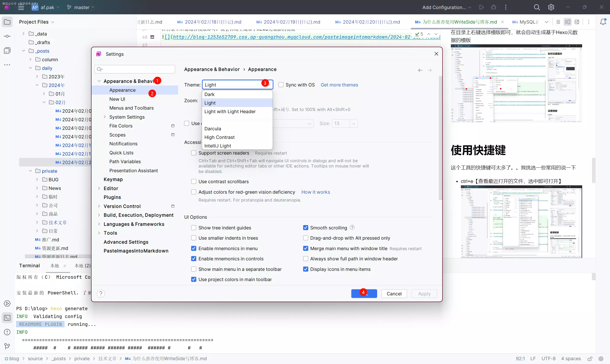610x364 pixels.
Task: Open the Git tool window icon
Action: (x=7, y=346)
